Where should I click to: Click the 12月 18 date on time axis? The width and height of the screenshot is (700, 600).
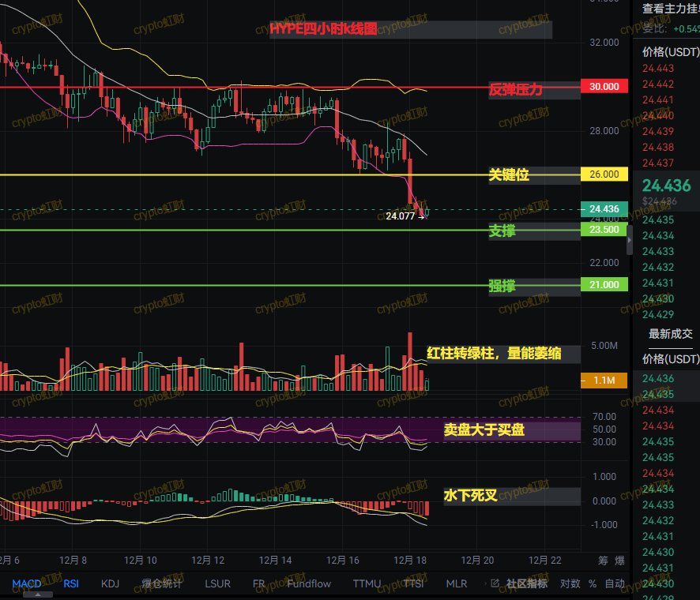point(410,561)
